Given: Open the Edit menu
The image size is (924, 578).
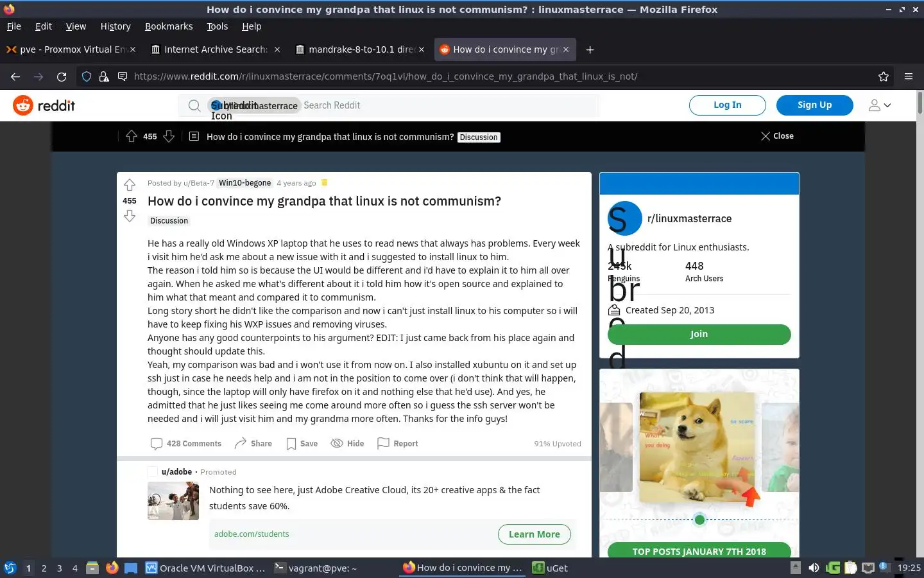Looking at the screenshot, I should pyautogui.click(x=44, y=26).
